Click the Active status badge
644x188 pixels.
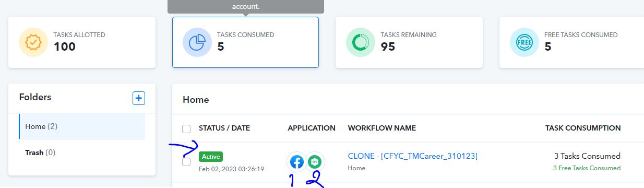tap(211, 156)
